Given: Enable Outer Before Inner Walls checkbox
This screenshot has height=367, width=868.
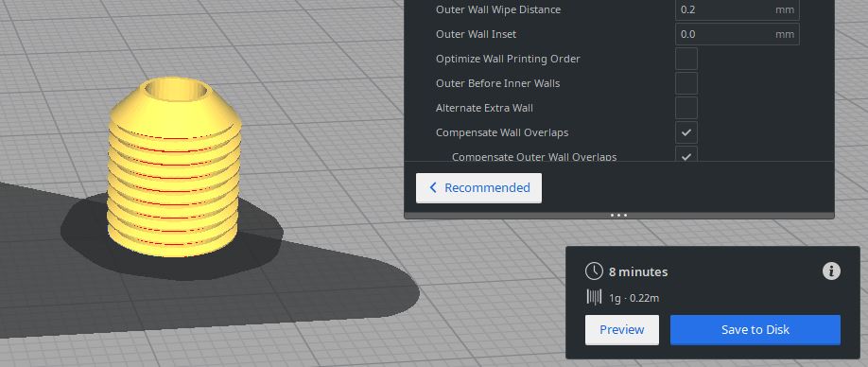Looking at the screenshot, I should [x=686, y=83].
